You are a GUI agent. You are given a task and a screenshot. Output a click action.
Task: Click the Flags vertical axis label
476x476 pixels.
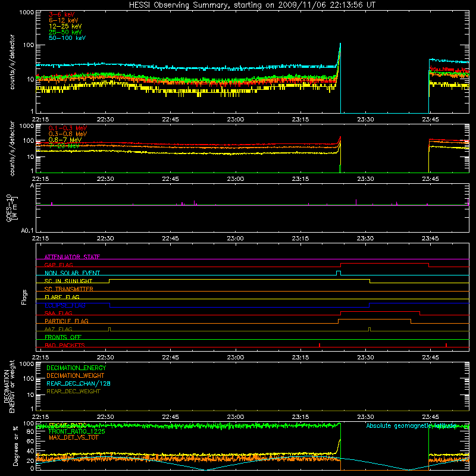tap(24, 297)
